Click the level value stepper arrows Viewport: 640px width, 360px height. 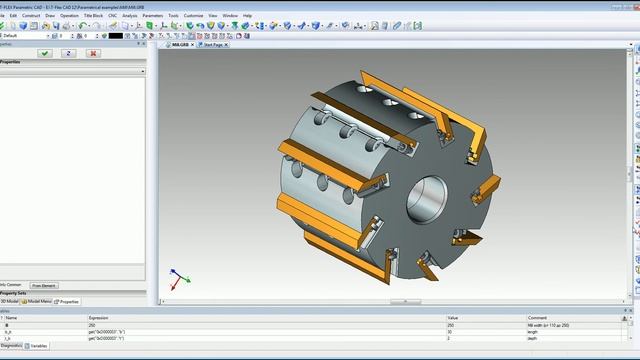(x=72, y=36)
